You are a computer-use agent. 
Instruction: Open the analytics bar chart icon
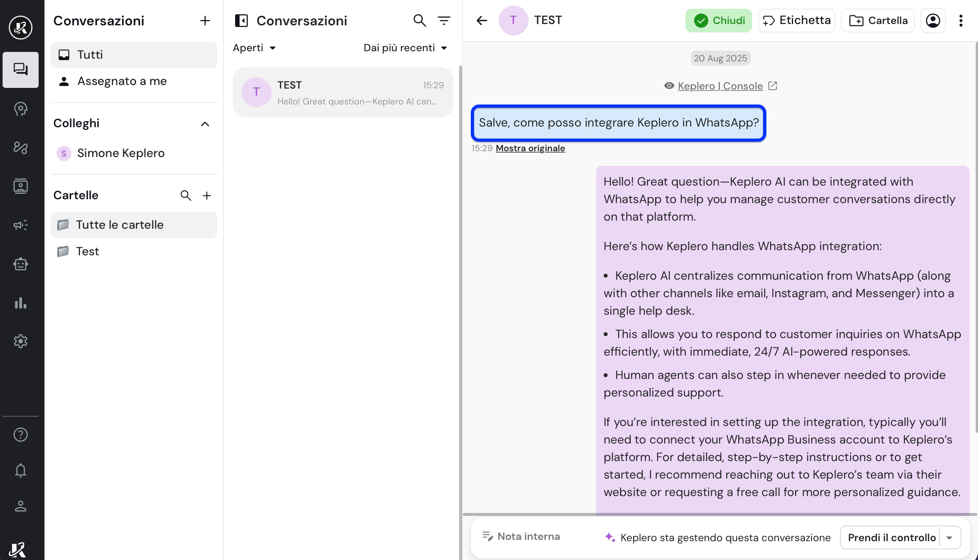click(x=20, y=303)
